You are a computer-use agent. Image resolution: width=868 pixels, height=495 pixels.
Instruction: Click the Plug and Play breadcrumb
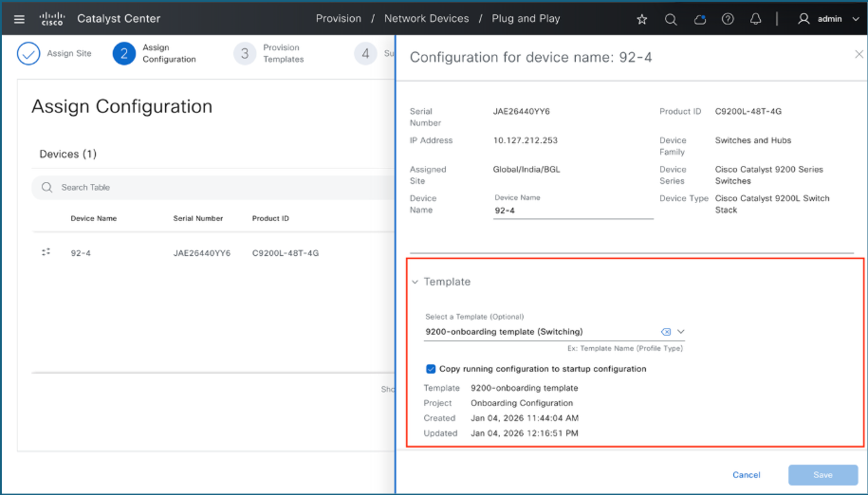tap(526, 19)
